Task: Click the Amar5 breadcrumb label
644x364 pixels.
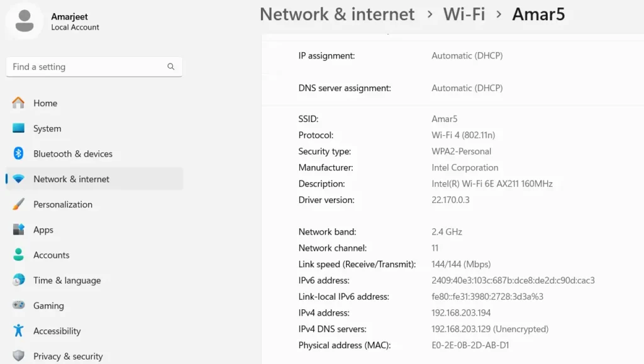Action: tap(538, 14)
